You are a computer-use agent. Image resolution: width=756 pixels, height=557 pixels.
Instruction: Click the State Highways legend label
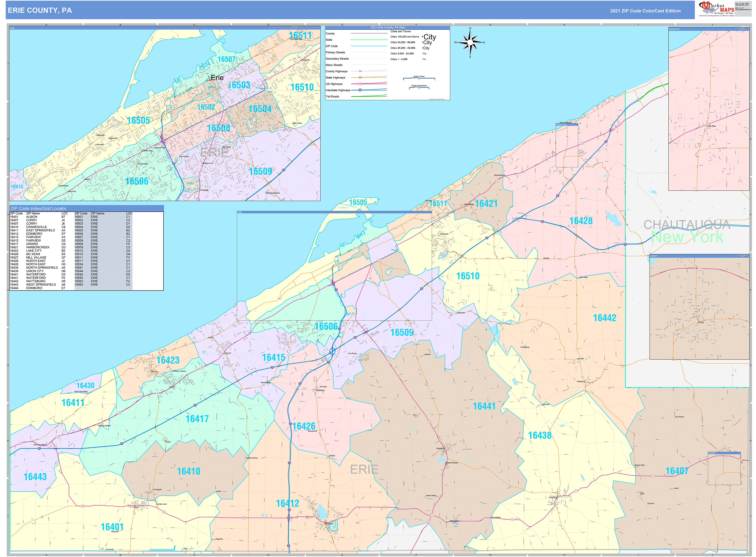[x=335, y=78]
